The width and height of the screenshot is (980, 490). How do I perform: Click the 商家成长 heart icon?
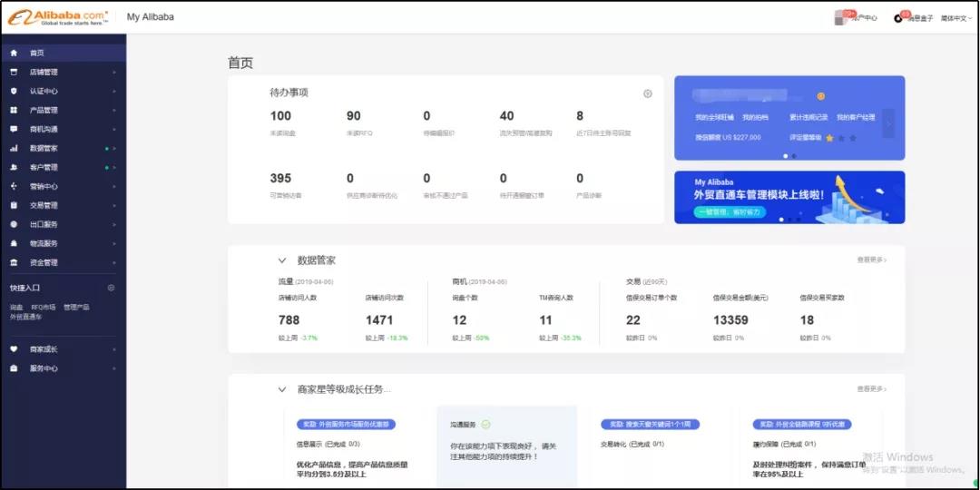(x=14, y=348)
